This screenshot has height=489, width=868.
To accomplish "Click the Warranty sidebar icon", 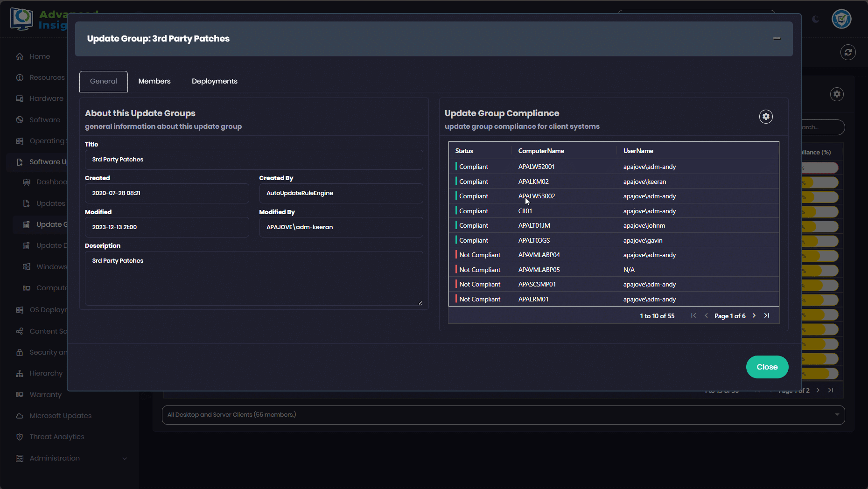I will pyautogui.click(x=20, y=395).
